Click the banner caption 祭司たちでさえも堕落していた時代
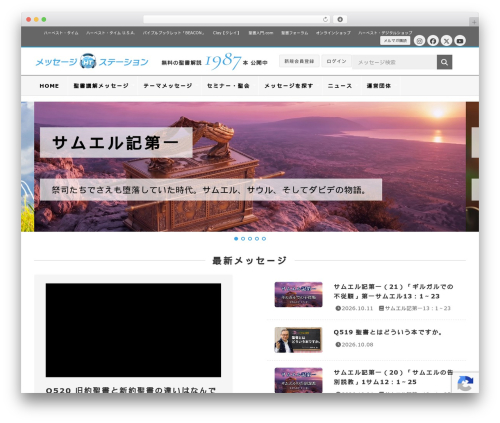This screenshot has height=423, width=500. (x=211, y=190)
